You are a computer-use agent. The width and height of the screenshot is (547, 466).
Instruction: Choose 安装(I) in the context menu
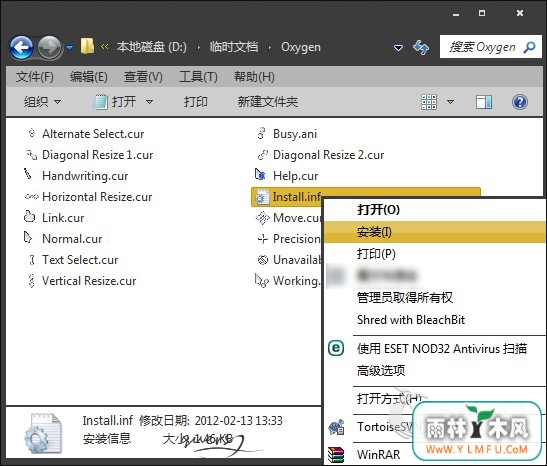coord(374,232)
